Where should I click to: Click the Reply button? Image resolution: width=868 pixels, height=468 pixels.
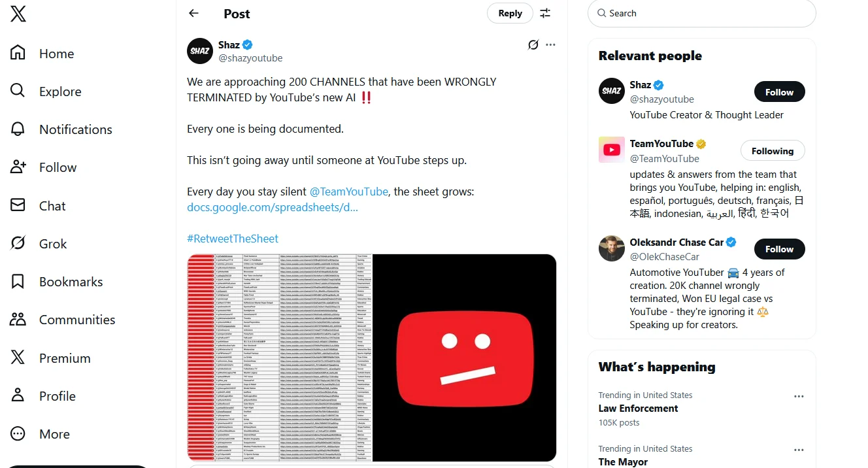(x=510, y=13)
